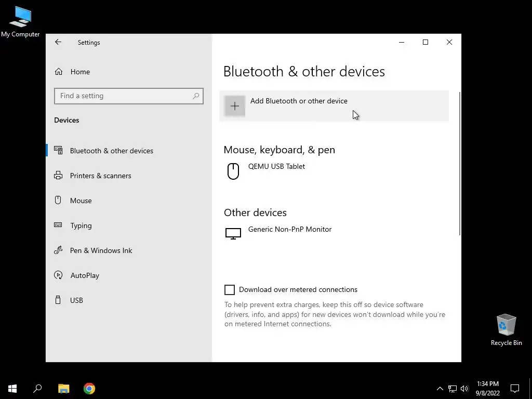Click the Bluetooth & other devices sidebar icon

[58, 150]
